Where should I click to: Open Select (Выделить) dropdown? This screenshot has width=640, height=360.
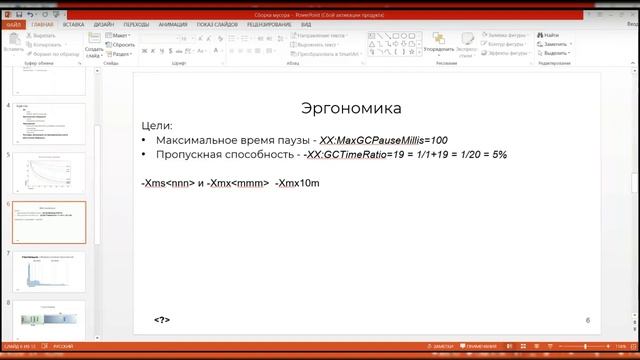pos(554,53)
